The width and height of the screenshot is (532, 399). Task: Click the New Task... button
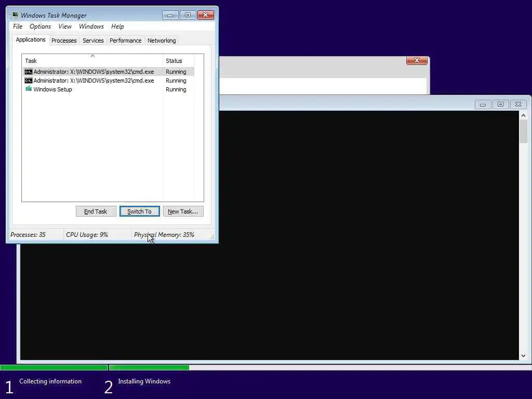pos(183,211)
